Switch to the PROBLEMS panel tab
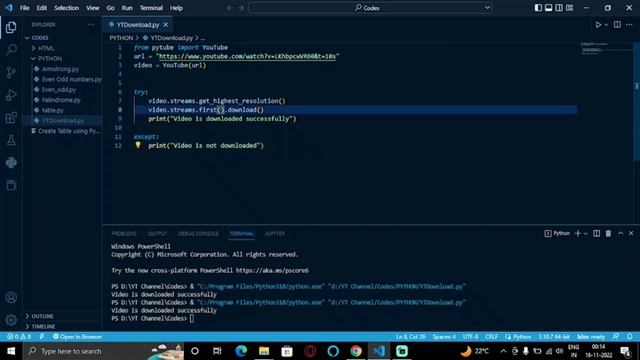 (124, 233)
